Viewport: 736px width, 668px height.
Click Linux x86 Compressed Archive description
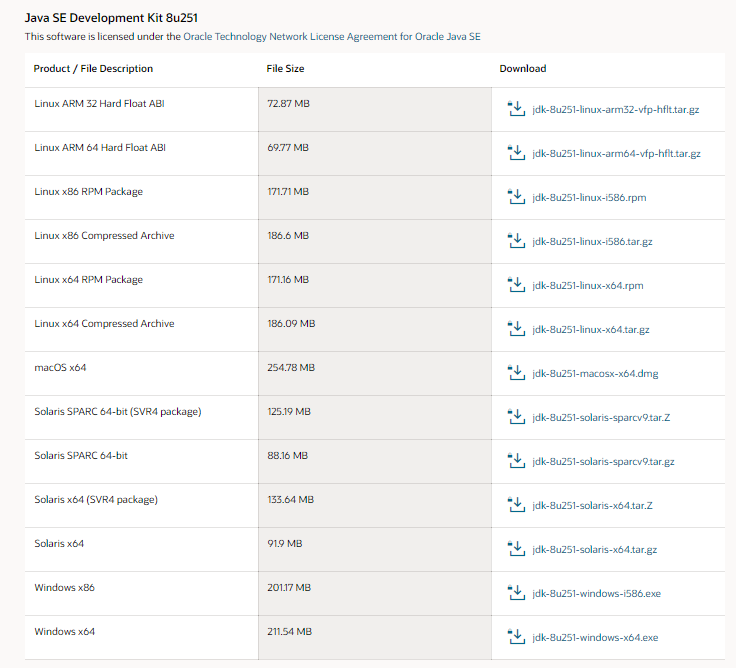point(104,236)
